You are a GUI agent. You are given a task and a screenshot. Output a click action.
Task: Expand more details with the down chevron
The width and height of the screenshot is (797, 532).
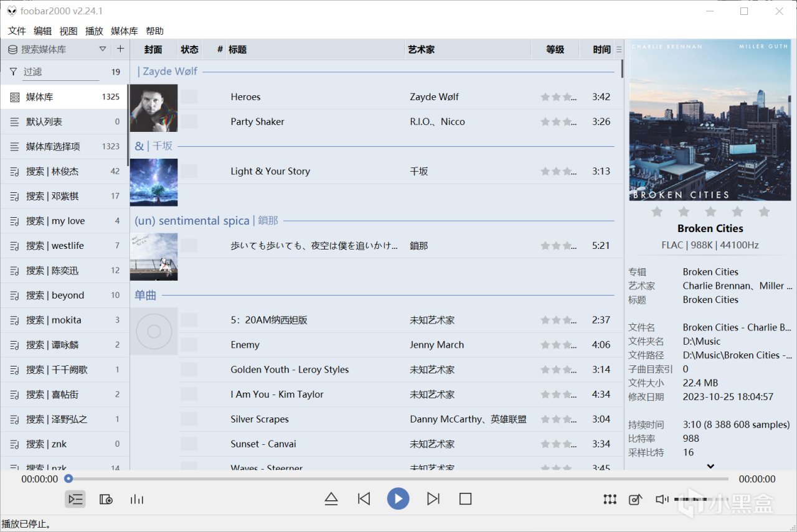(710, 465)
